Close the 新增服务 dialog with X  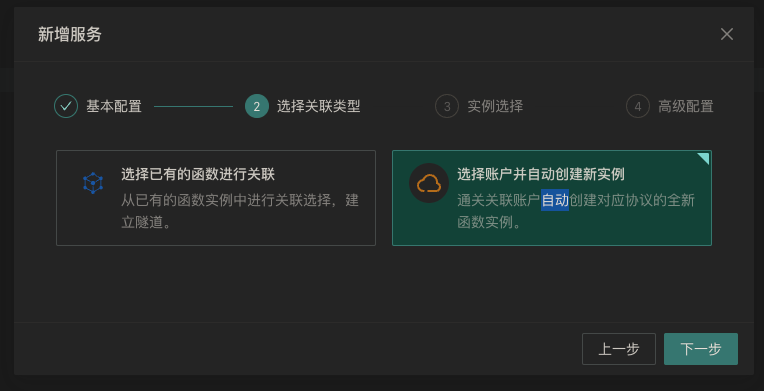(726, 34)
